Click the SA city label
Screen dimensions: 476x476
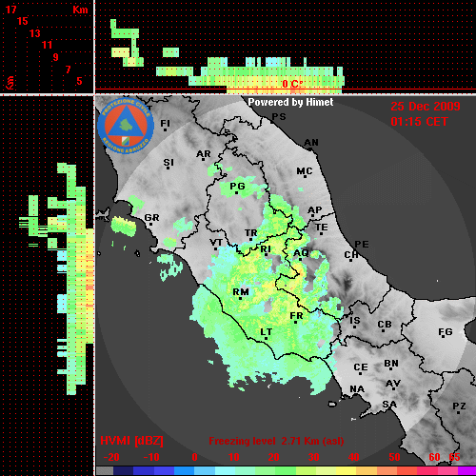[389, 405]
